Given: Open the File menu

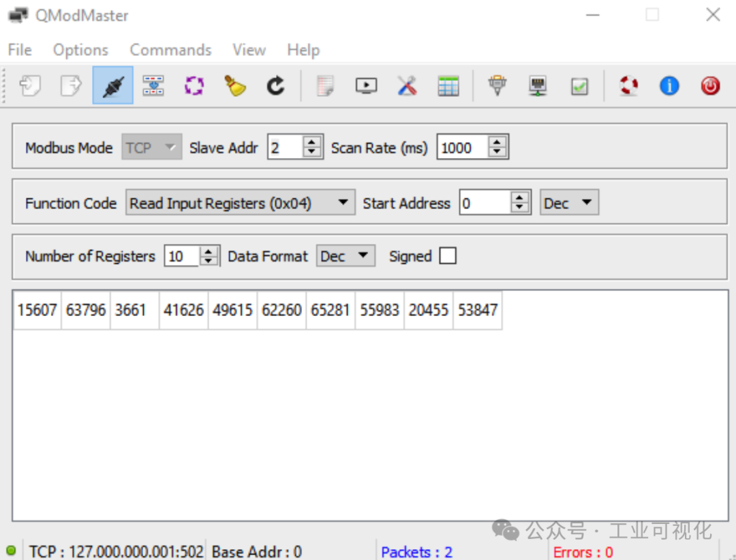Looking at the screenshot, I should tap(20, 50).
